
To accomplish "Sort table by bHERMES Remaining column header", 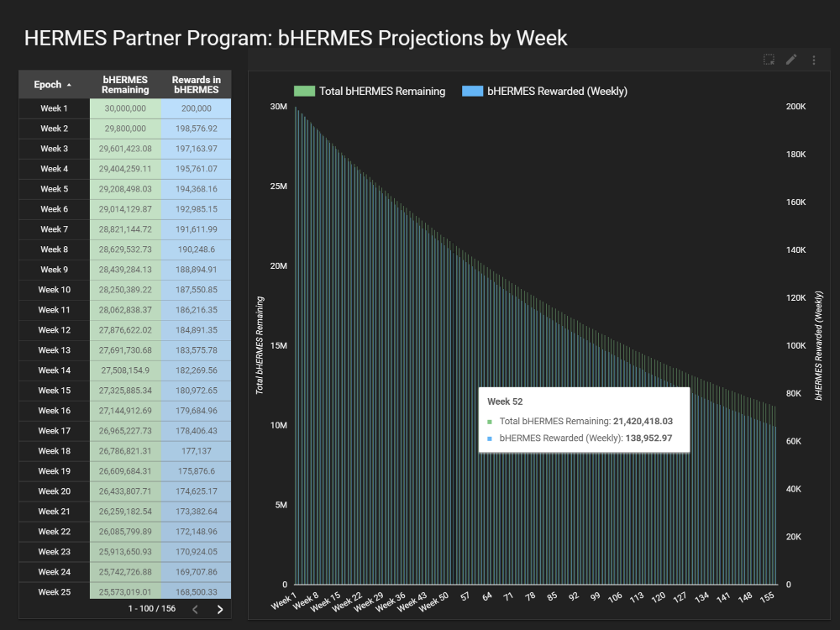I will (x=125, y=85).
